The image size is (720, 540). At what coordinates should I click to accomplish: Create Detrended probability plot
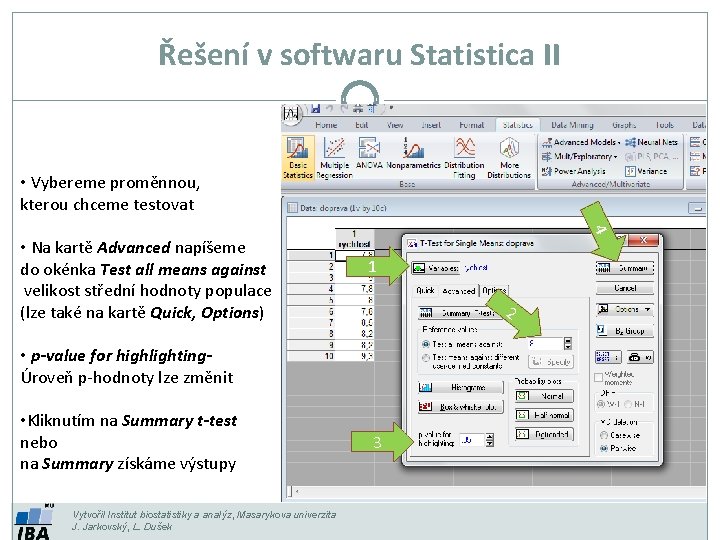pos(544,434)
